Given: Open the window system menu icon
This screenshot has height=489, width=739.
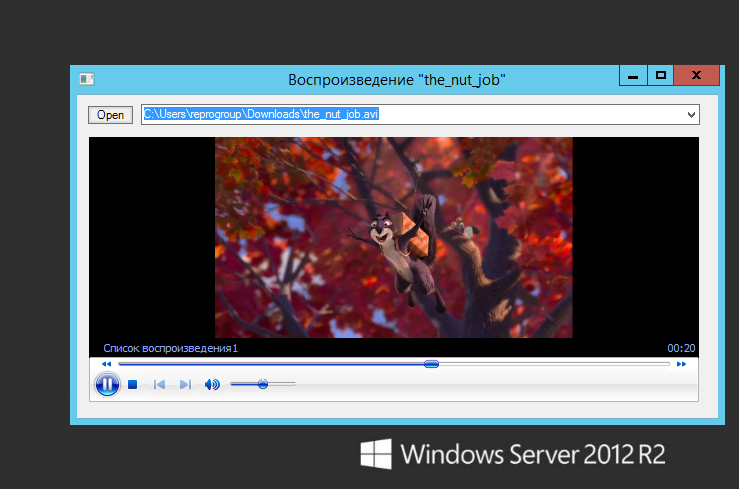Looking at the screenshot, I should (87, 79).
